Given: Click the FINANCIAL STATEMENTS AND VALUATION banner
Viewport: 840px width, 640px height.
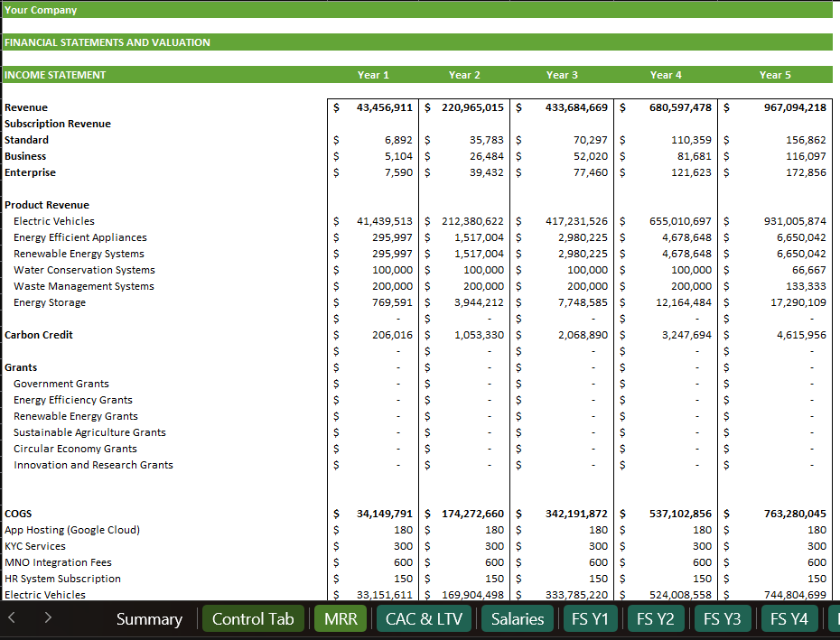Looking at the screenshot, I should [x=108, y=42].
